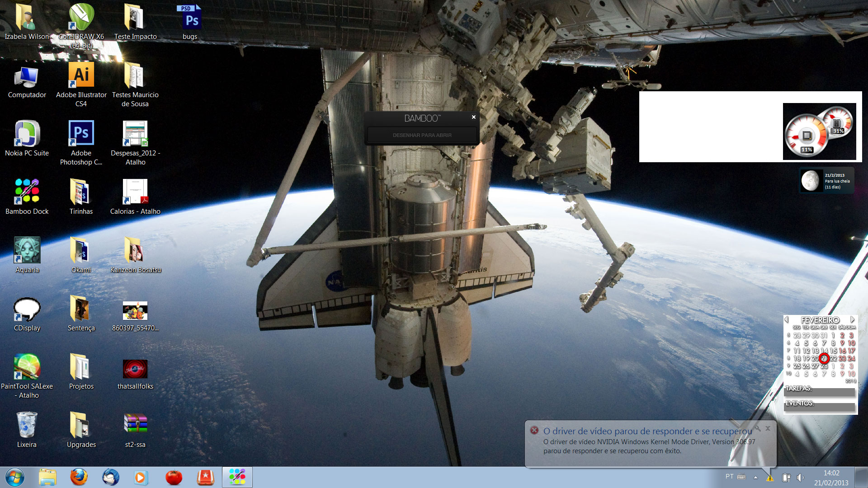
Task: Open the Lixeira recycle bin
Action: point(27,430)
